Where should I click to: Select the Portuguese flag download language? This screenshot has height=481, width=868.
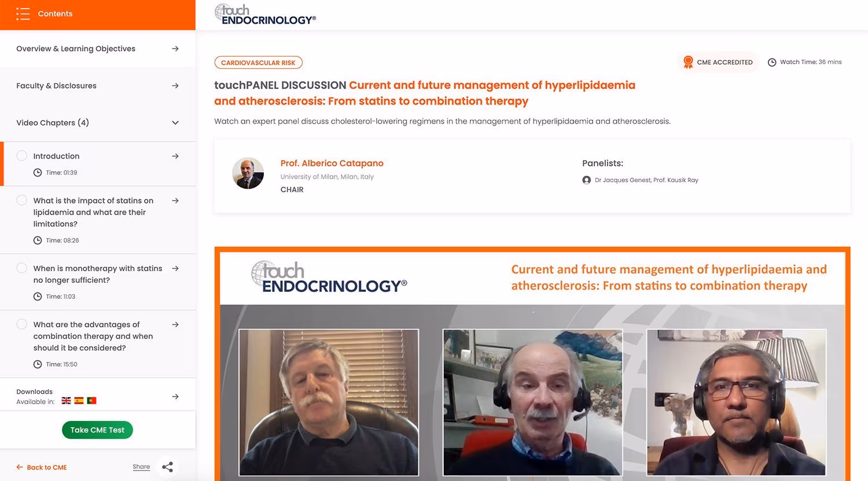(91, 401)
